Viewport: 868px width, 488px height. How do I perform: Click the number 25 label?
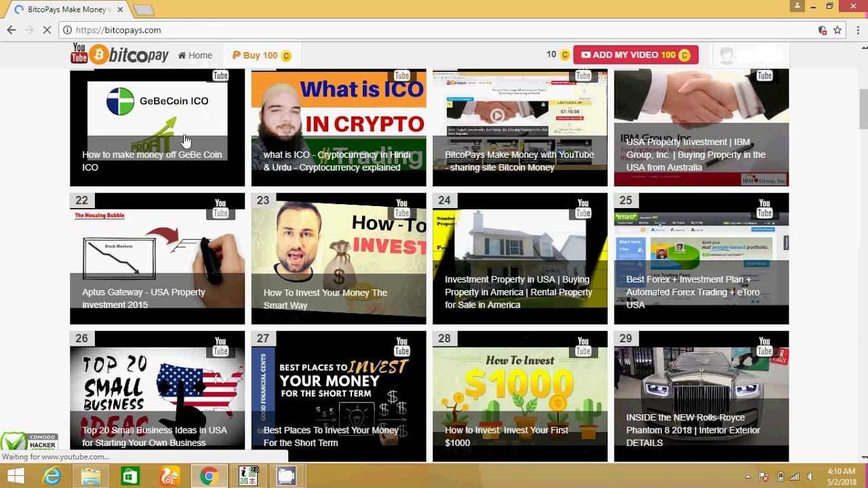(626, 201)
